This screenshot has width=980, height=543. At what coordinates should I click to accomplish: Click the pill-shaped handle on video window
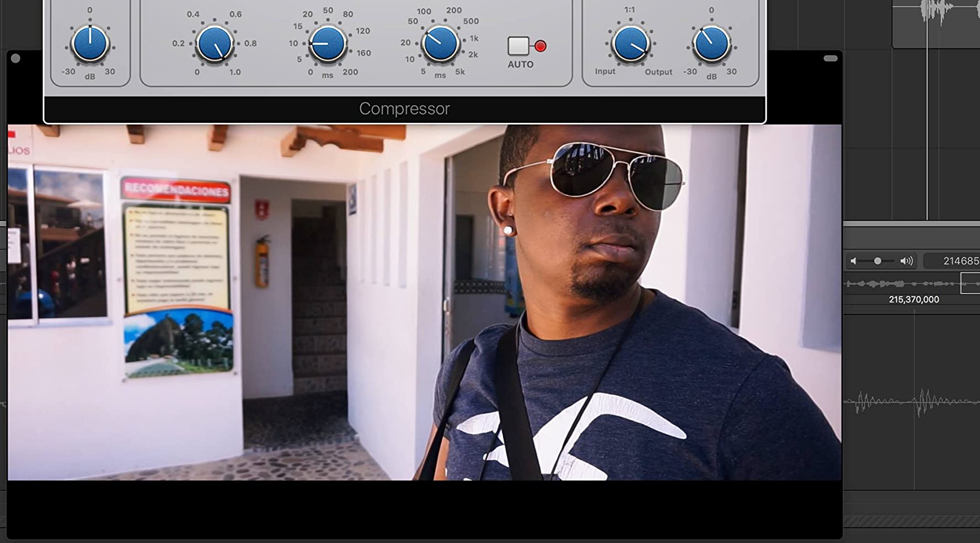830,58
